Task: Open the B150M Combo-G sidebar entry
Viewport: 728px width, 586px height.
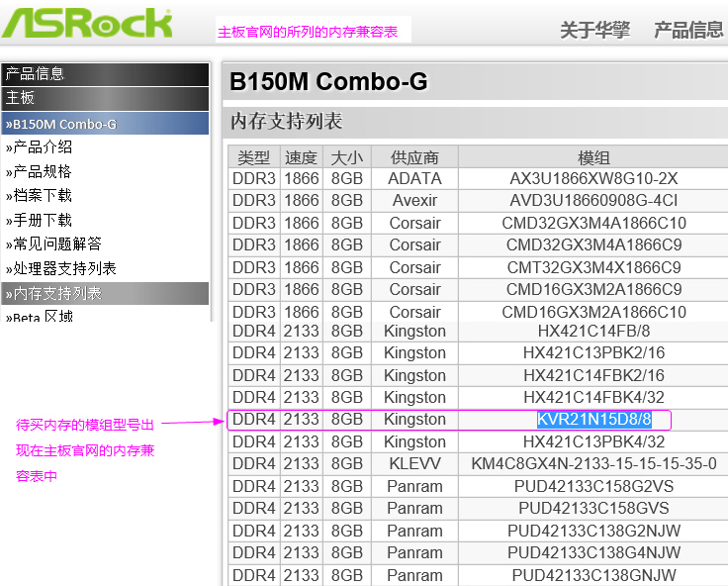Action: (106, 124)
